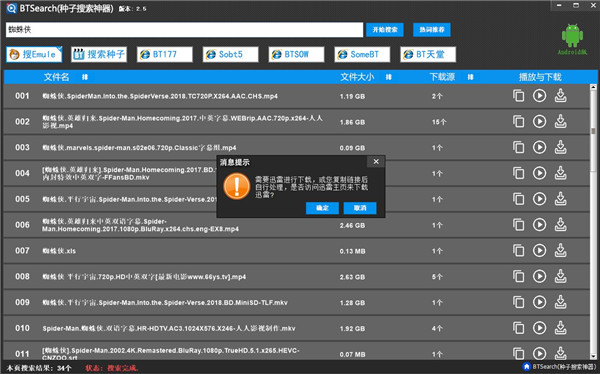Download row 004 FFansBD mkv

tap(561, 173)
